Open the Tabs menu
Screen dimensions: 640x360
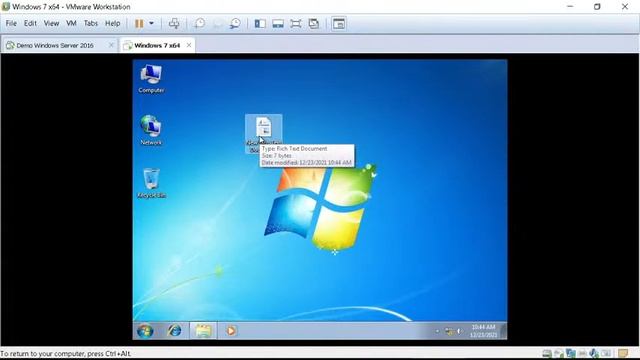[x=91, y=24]
